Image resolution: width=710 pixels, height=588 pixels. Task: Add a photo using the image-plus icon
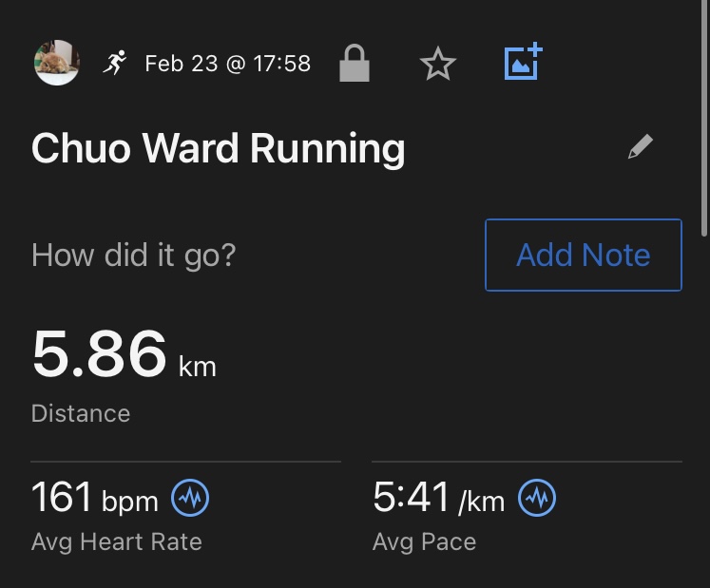coord(524,62)
